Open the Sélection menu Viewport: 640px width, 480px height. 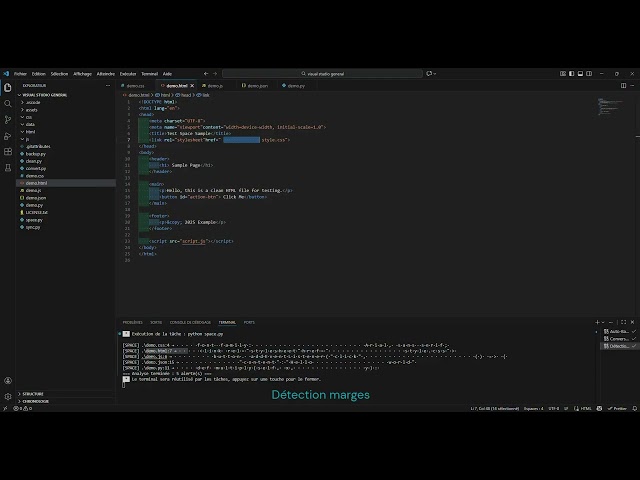pos(59,74)
